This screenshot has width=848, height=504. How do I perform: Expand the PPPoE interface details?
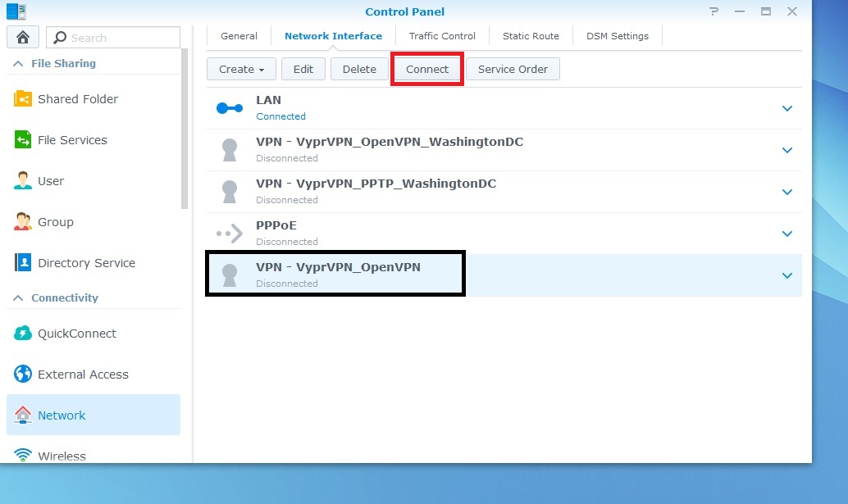(786, 233)
